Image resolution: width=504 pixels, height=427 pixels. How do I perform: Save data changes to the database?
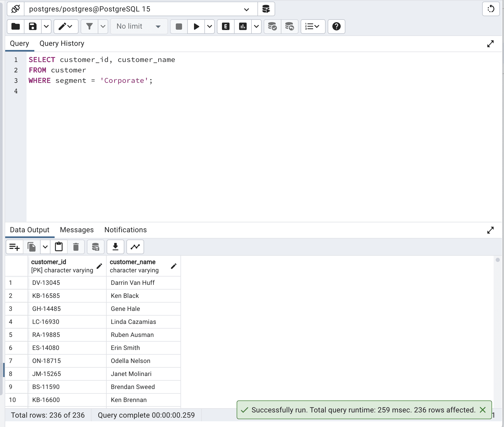click(x=95, y=247)
